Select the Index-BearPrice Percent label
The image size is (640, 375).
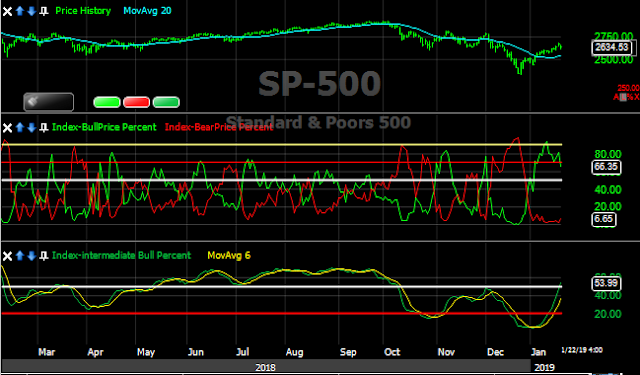(x=219, y=127)
